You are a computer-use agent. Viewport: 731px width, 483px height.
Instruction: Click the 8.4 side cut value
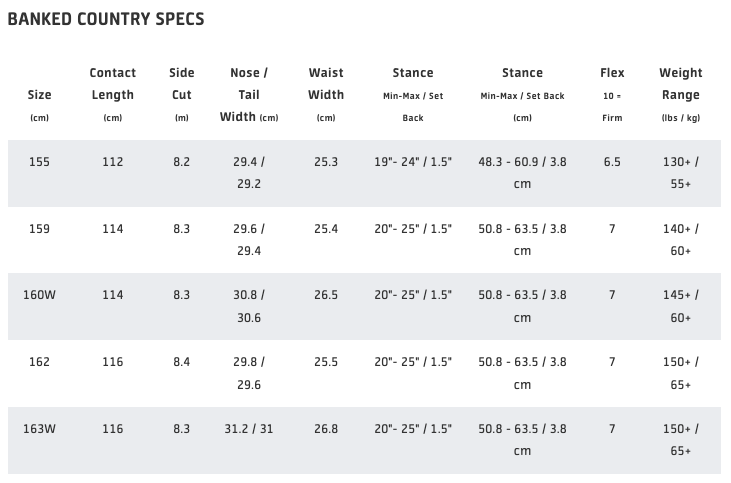[181, 362]
